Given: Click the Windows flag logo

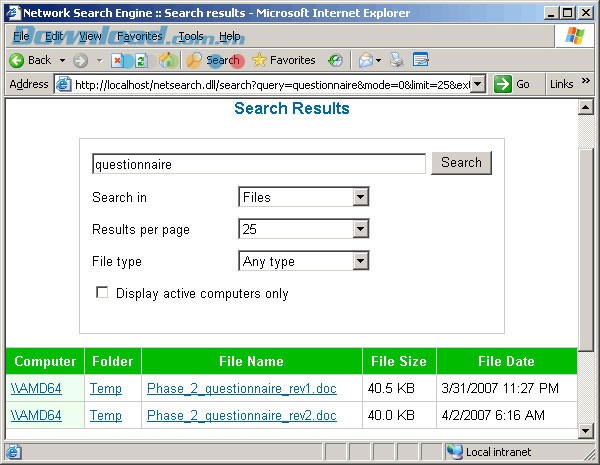Looking at the screenshot, I should pos(575,36).
